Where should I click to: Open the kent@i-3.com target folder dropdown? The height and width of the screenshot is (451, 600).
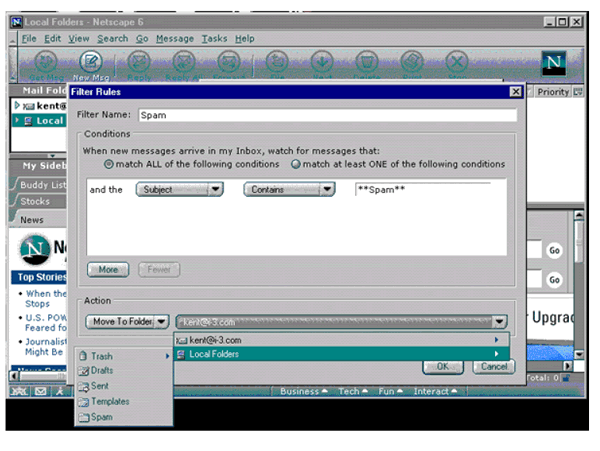pos(341,322)
